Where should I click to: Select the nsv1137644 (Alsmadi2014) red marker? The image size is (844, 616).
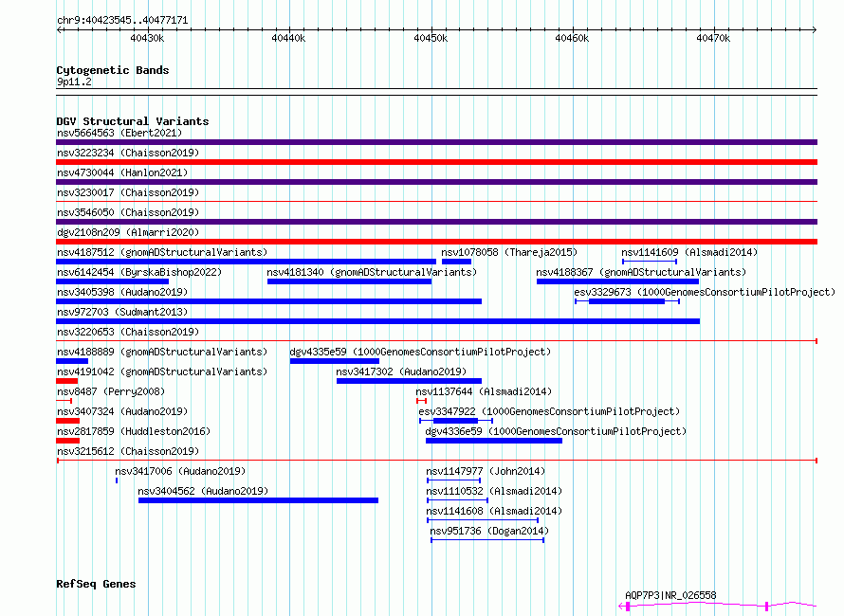(x=421, y=401)
